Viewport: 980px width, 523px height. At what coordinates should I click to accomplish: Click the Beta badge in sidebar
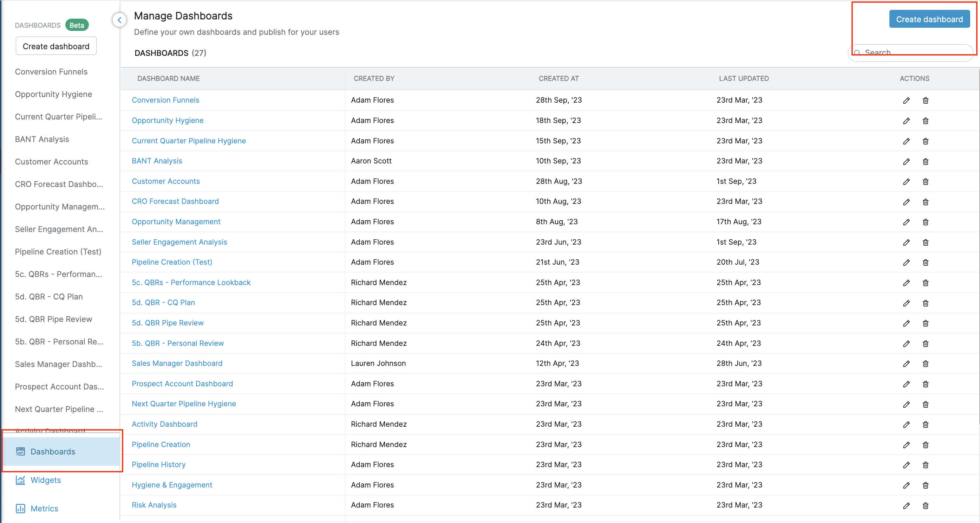77,25
